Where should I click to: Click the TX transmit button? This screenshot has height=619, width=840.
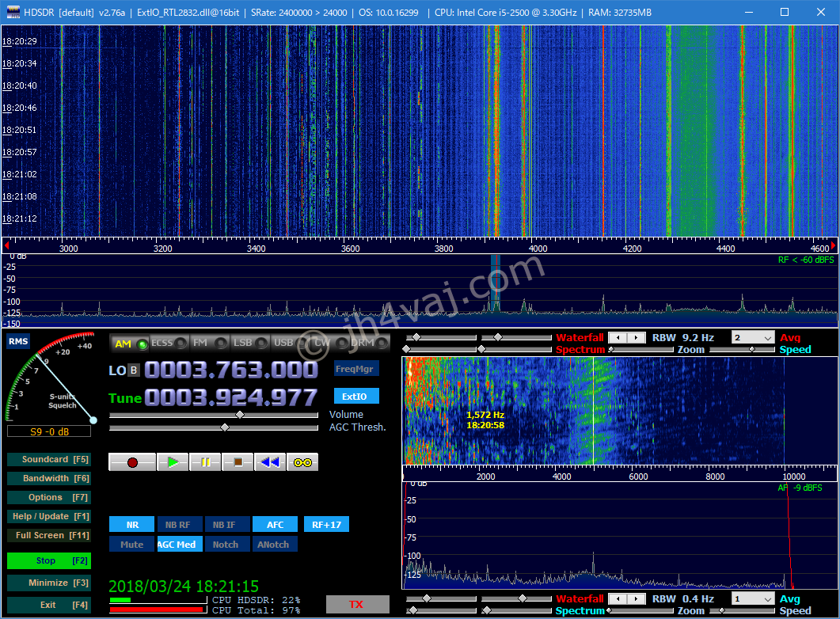click(x=357, y=605)
